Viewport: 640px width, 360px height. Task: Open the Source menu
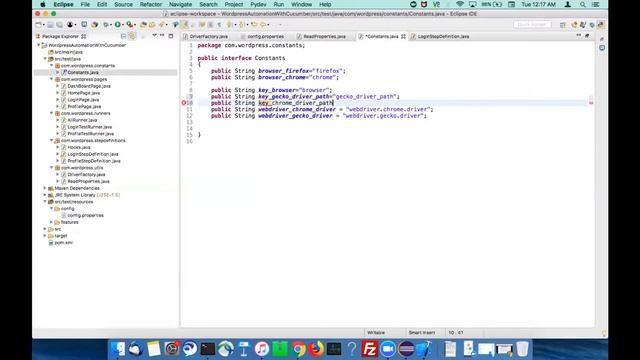(x=123, y=4)
